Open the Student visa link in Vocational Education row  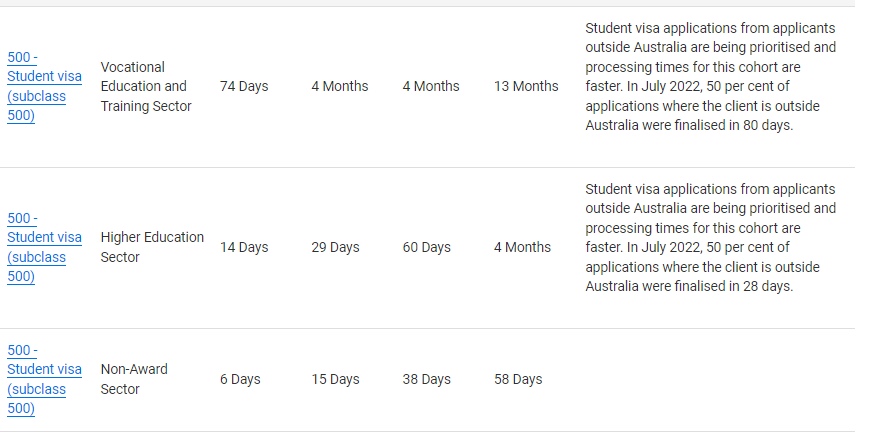point(44,86)
